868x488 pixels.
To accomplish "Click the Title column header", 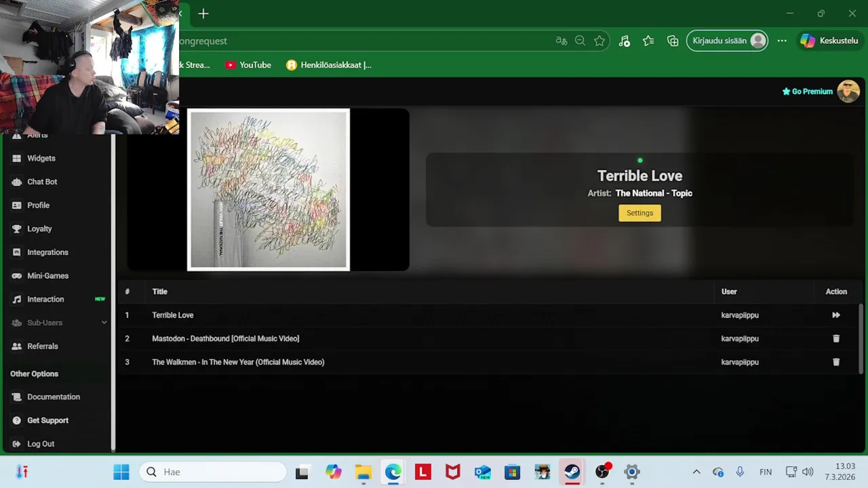I will coord(159,291).
